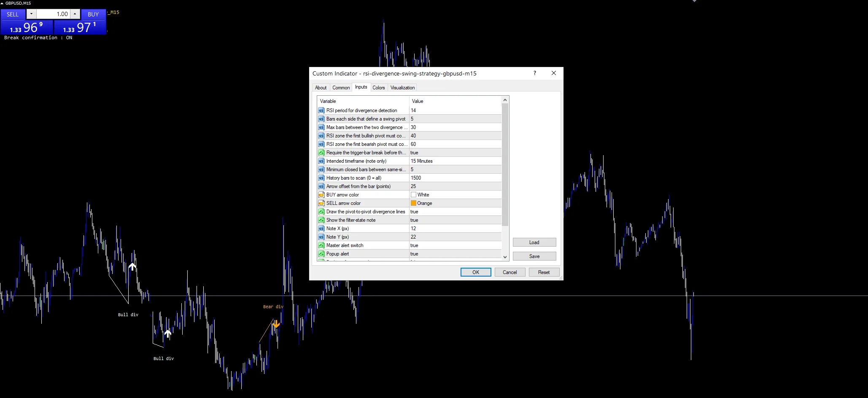Click the orange SELL arrow color swatch
Image resolution: width=868 pixels, height=398 pixels.
point(414,203)
